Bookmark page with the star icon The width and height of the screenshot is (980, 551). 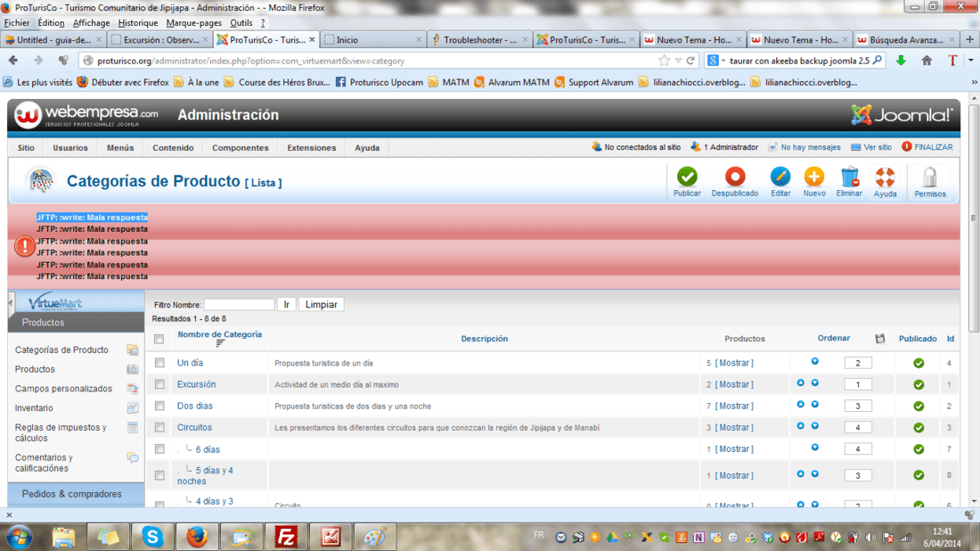pyautogui.click(x=664, y=61)
